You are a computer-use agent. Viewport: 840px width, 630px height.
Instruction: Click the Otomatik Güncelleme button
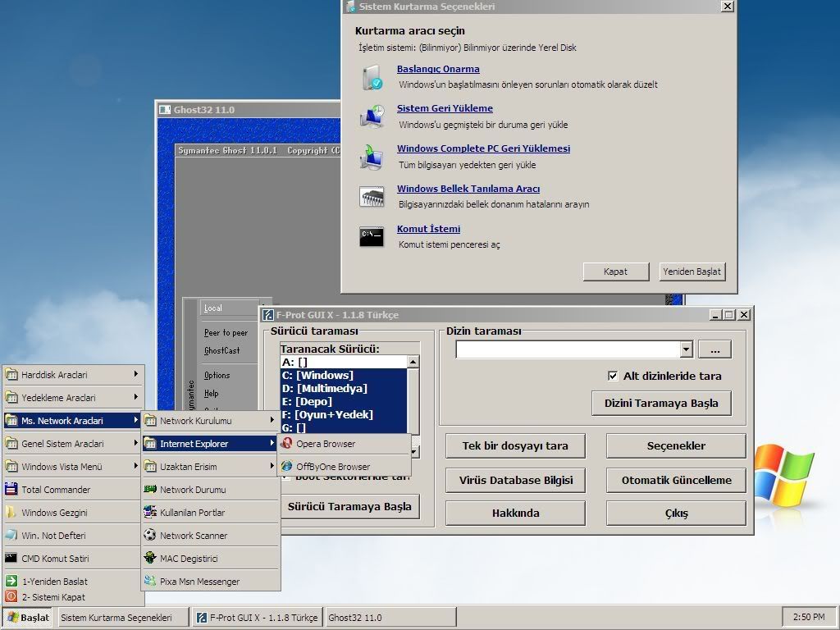click(676, 480)
